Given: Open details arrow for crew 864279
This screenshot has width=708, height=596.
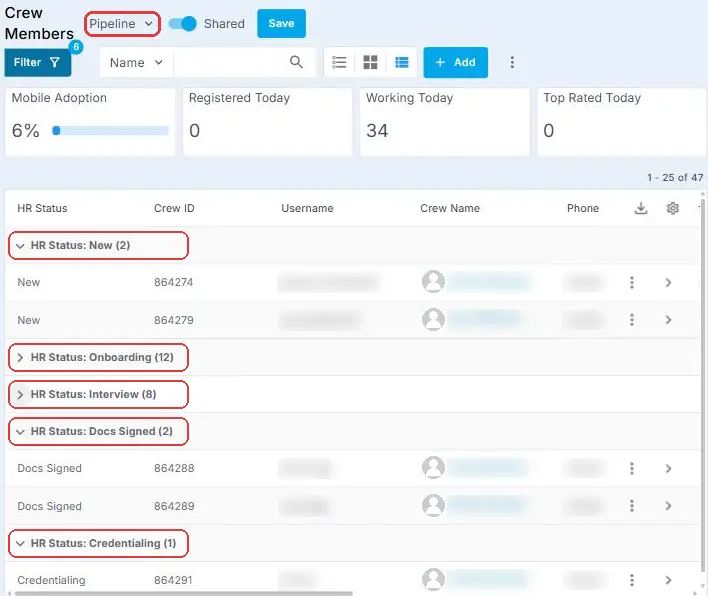Looking at the screenshot, I should coord(668,320).
